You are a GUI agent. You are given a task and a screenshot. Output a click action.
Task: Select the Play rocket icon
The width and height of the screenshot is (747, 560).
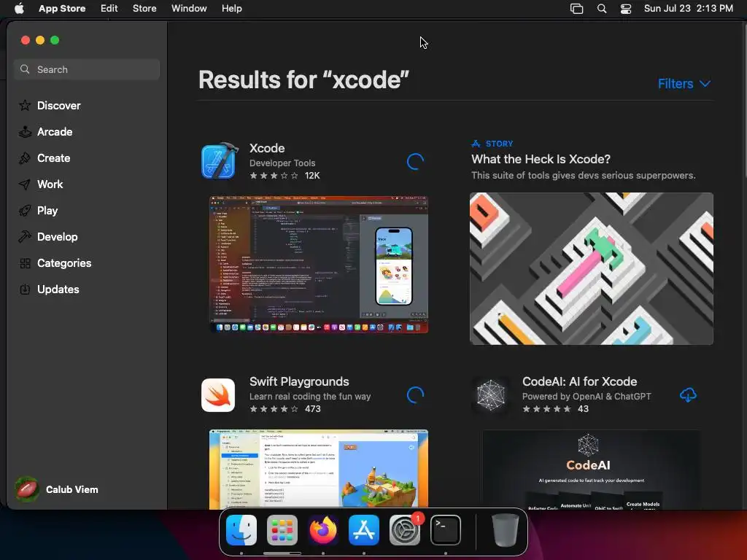(x=25, y=211)
